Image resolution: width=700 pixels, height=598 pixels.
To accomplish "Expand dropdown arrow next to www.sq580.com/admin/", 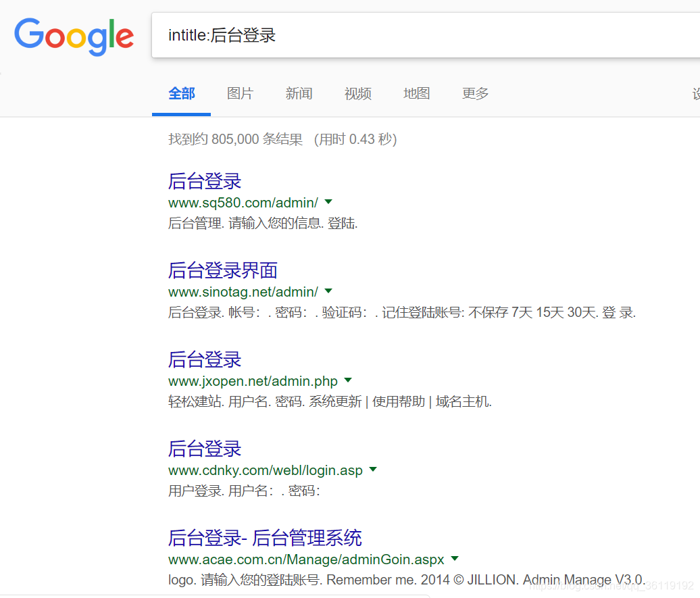I will 328,202.
